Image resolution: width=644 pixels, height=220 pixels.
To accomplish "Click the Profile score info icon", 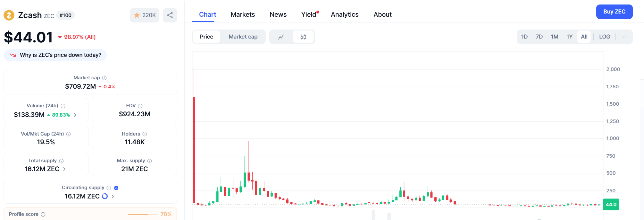I will point(43,214).
